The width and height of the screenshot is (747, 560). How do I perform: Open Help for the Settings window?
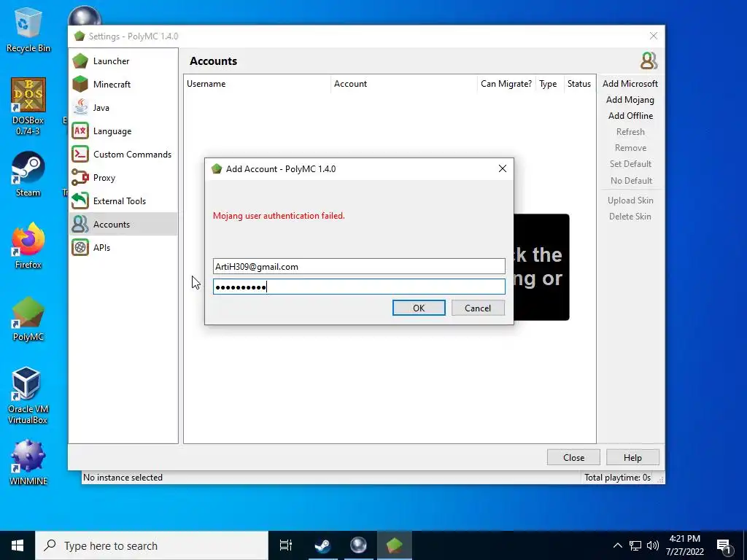pyautogui.click(x=632, y=458)
